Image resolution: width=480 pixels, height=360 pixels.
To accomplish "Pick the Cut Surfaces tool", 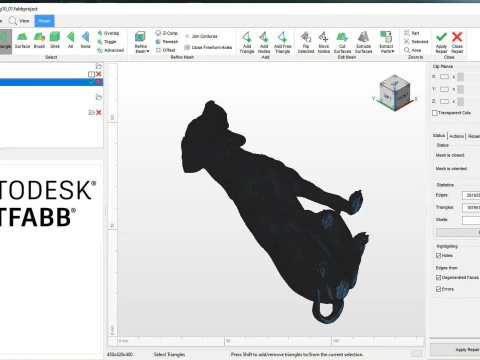I will click(x=342, y=42).
